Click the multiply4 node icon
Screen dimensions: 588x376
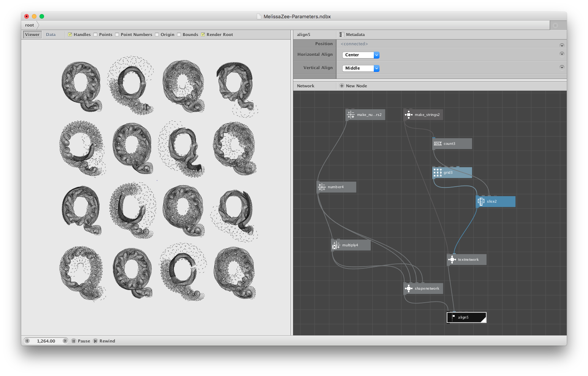click(x=336, y=245)
